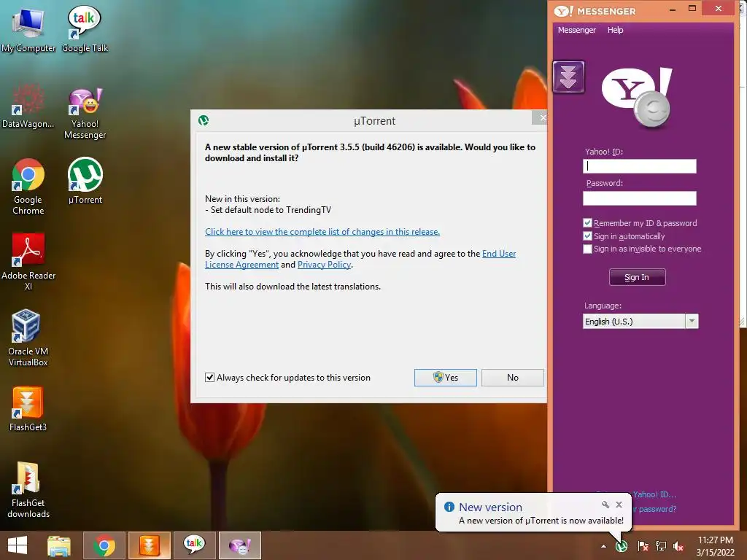Viewport: 747px width, 560px height.
Task: Focus the Password input field
Action: point(639,198)
